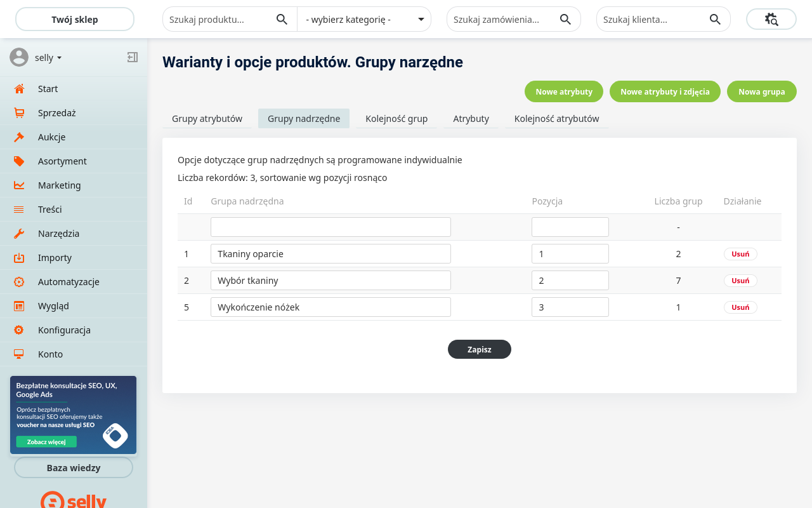This screenshot has width=812, height=508.
Task: Delete the Wybór tkaniny group with Usuń
Action: (x=740, y=281)
